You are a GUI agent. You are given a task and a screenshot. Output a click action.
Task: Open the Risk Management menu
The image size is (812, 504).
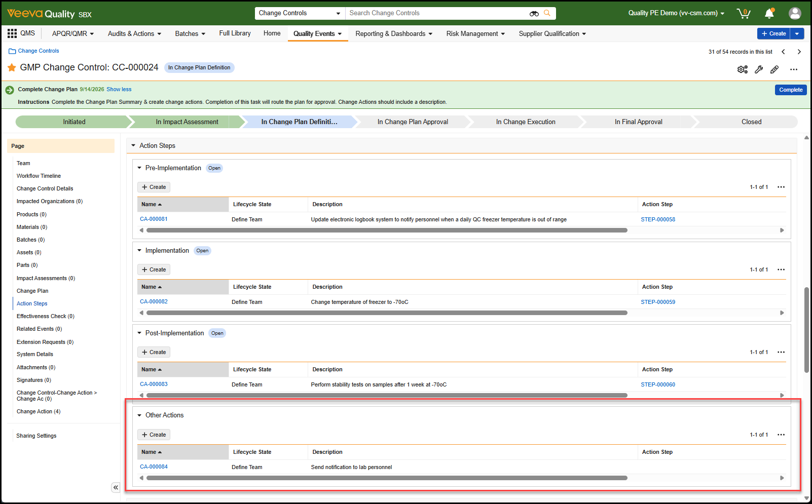coord(475,34)
